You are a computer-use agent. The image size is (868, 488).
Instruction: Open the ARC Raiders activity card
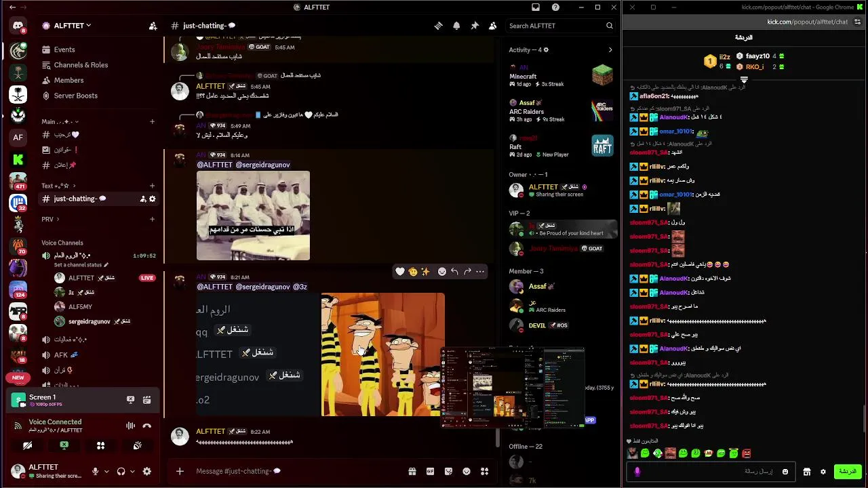(x=561, y=110)
